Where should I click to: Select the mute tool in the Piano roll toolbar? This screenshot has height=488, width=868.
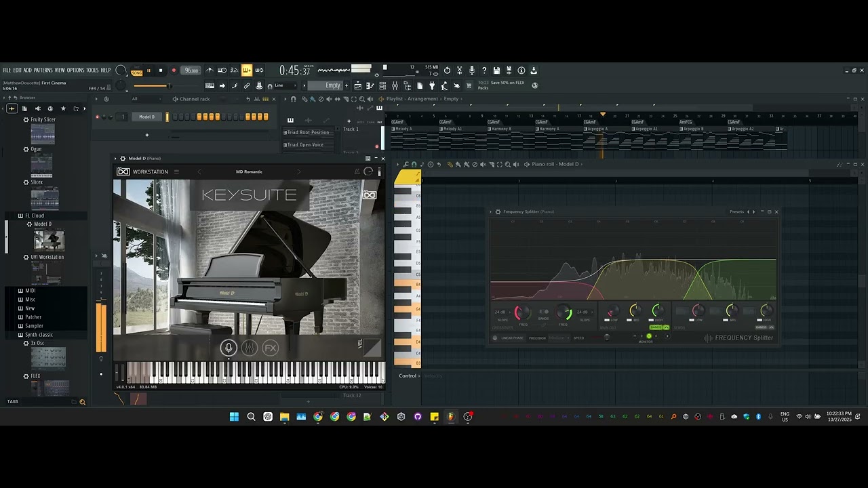pos(484,164)
